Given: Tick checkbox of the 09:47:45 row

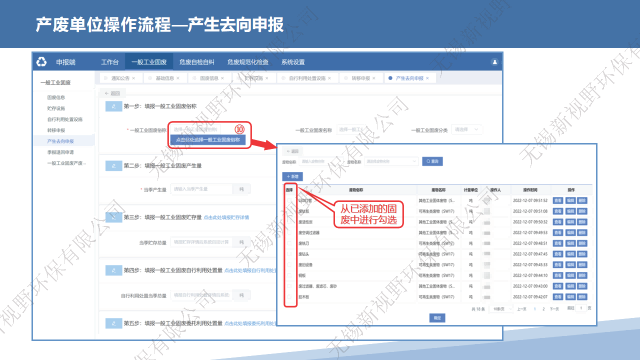Looking at the screenshot, I should coord(290,254).
